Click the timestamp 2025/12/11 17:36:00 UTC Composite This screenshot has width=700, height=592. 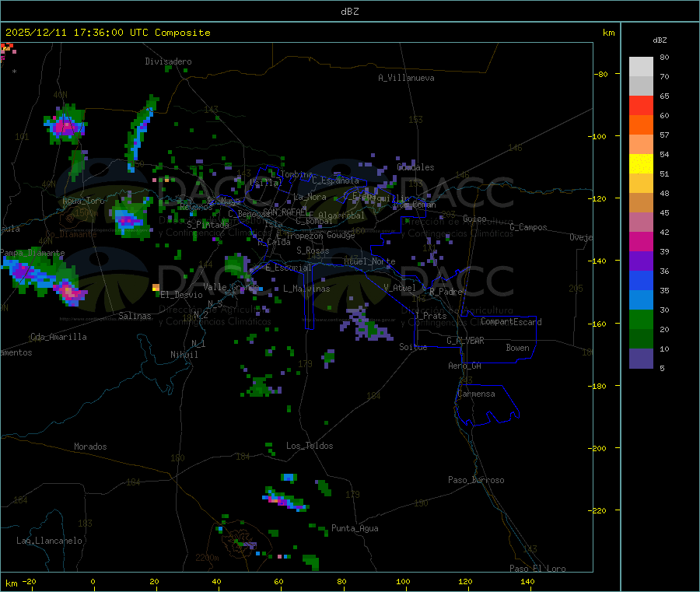pos(107,33)
